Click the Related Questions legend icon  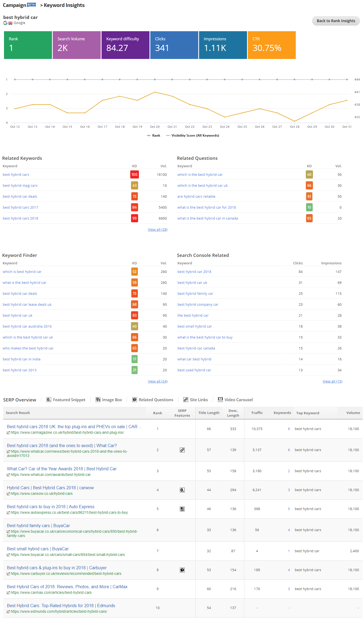point(135,400)
